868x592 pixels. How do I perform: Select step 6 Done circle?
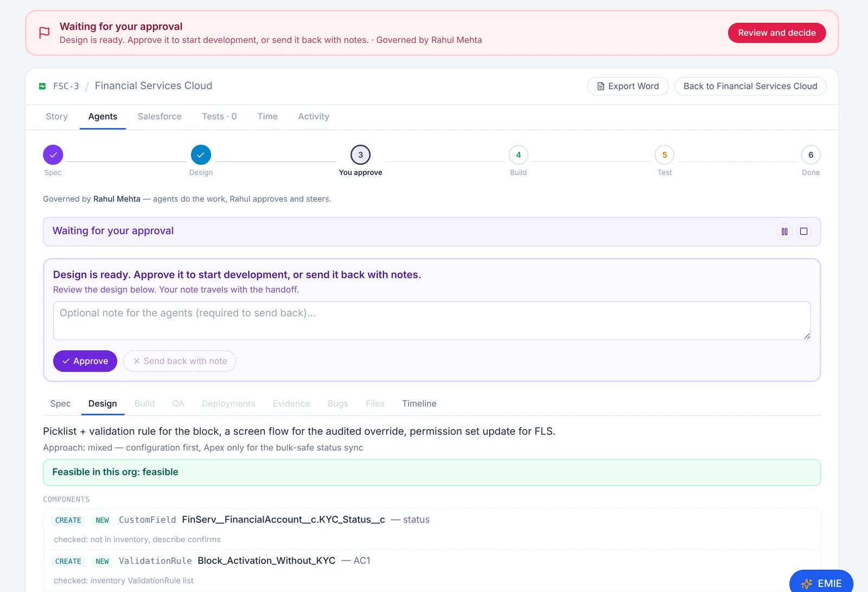(x=811, y=155)
